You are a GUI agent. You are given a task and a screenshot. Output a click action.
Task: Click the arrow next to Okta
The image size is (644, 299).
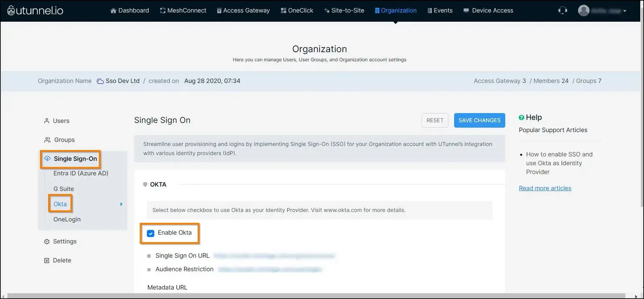(121, 204)
